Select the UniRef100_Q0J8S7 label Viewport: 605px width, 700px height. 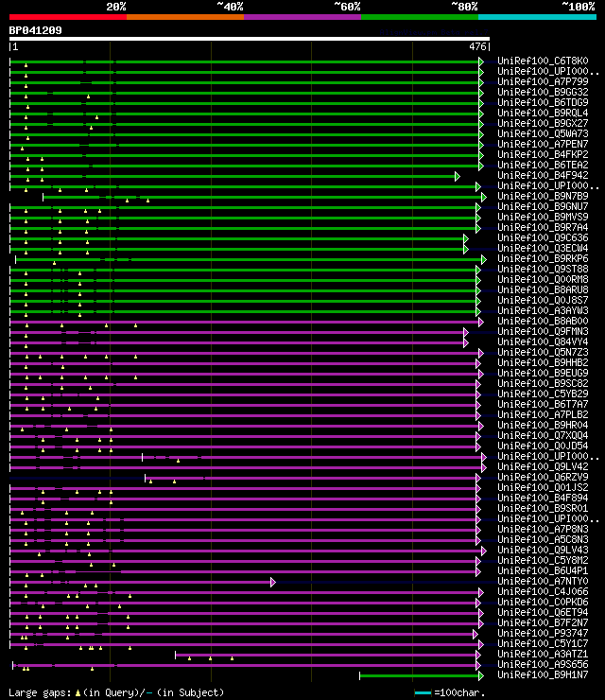(543, 300)
